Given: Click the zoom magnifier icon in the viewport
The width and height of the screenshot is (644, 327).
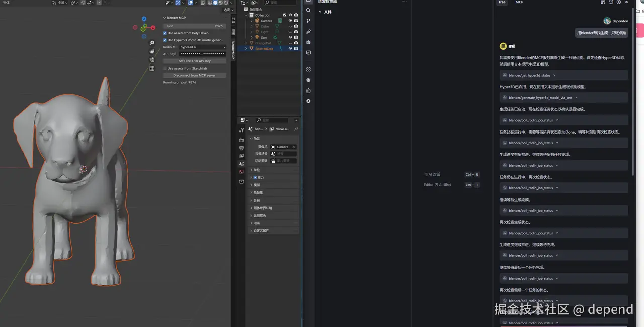Looking at the screenshot, I should tap(152, 43).
